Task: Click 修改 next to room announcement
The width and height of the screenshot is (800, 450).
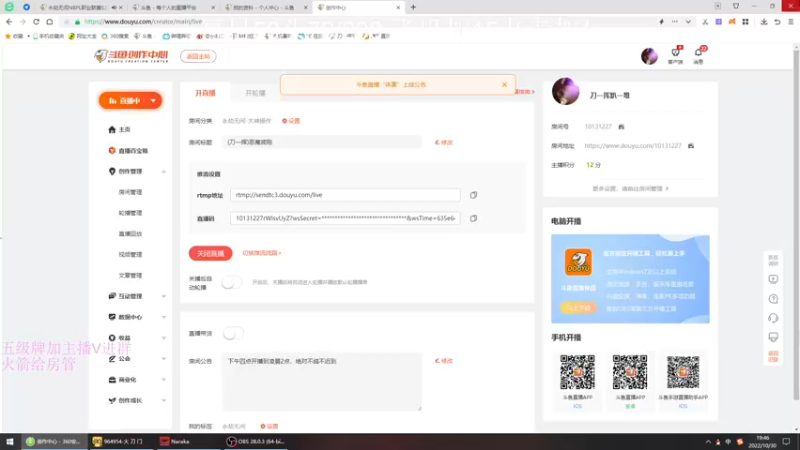Action: click(444, 361)
